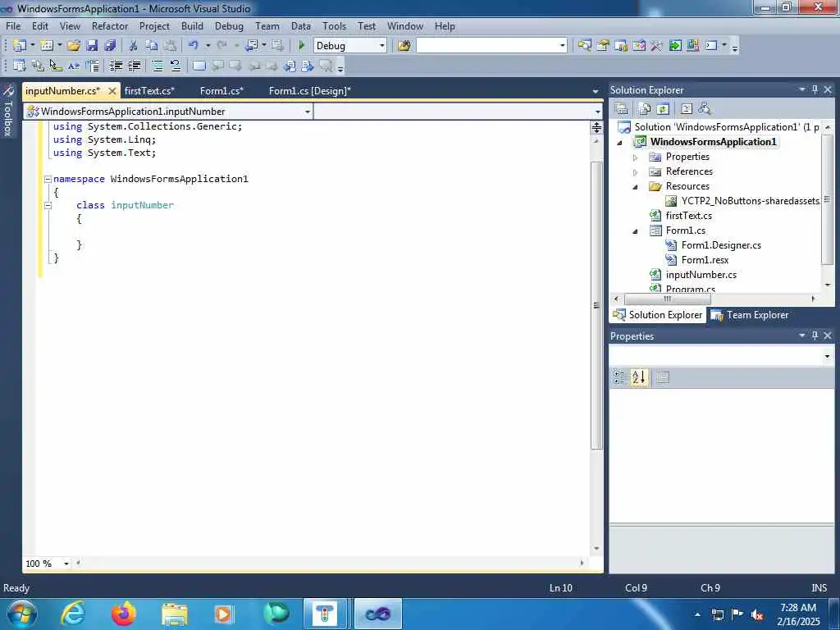Viewport: 840px width, 630px height.
Task: Click Solution Explorer horizontal scrollbar thumb
Action: point(668,299)
